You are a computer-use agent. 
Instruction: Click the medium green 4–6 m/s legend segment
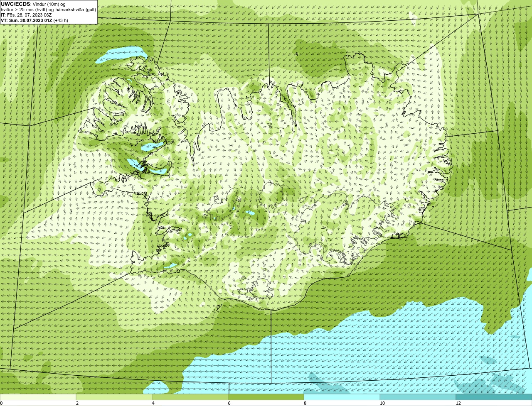[190, 397]
